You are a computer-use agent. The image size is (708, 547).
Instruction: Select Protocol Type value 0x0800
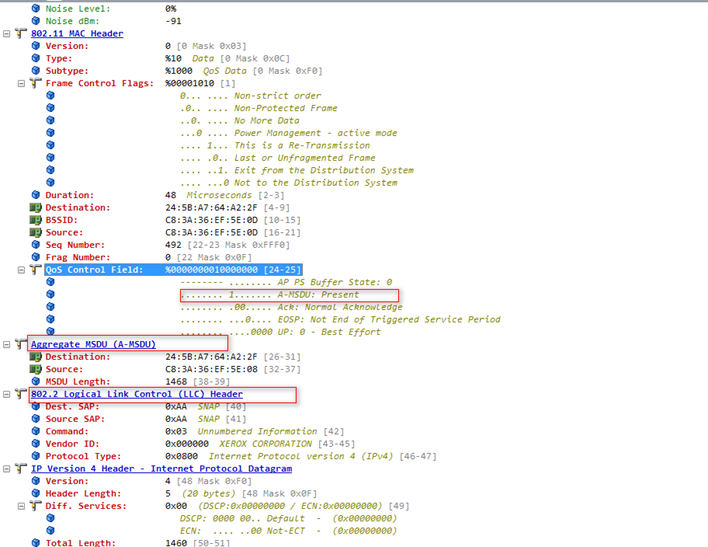[181, 456]
